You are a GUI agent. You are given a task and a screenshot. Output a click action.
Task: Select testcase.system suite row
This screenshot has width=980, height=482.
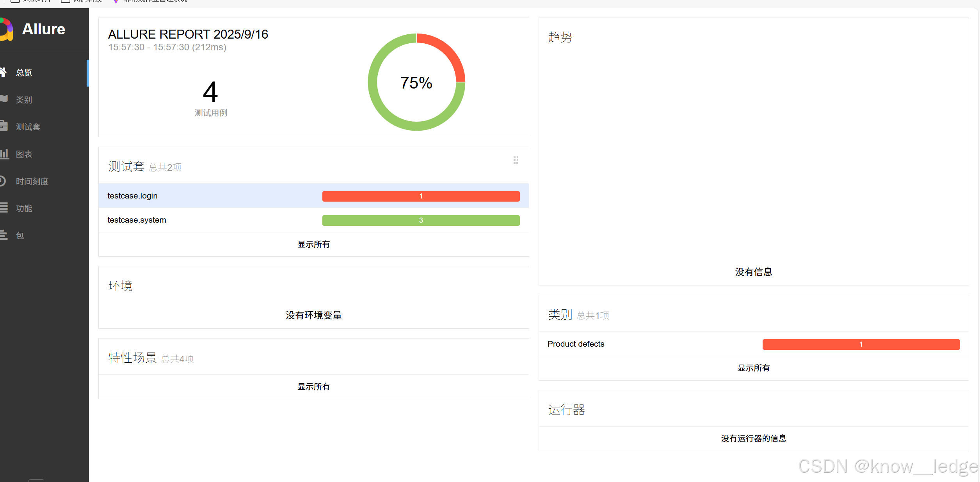pos(137,220)
